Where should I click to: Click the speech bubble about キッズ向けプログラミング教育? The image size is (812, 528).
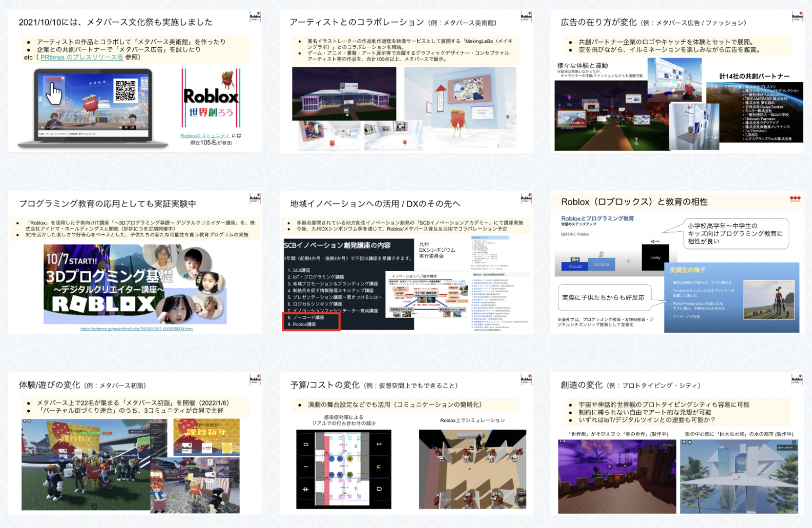click(x=735, y=233)
